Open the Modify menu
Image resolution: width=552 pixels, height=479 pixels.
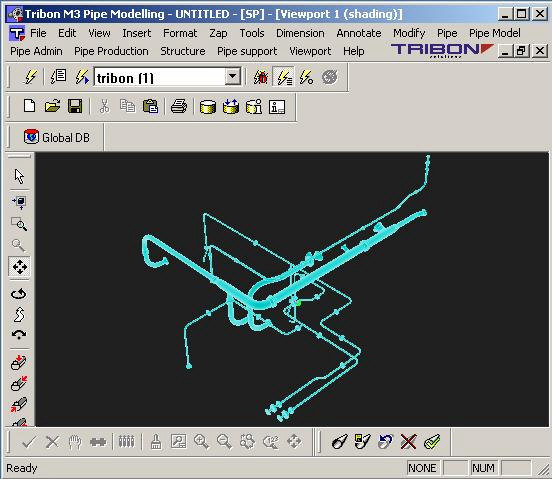click(409, 33)
